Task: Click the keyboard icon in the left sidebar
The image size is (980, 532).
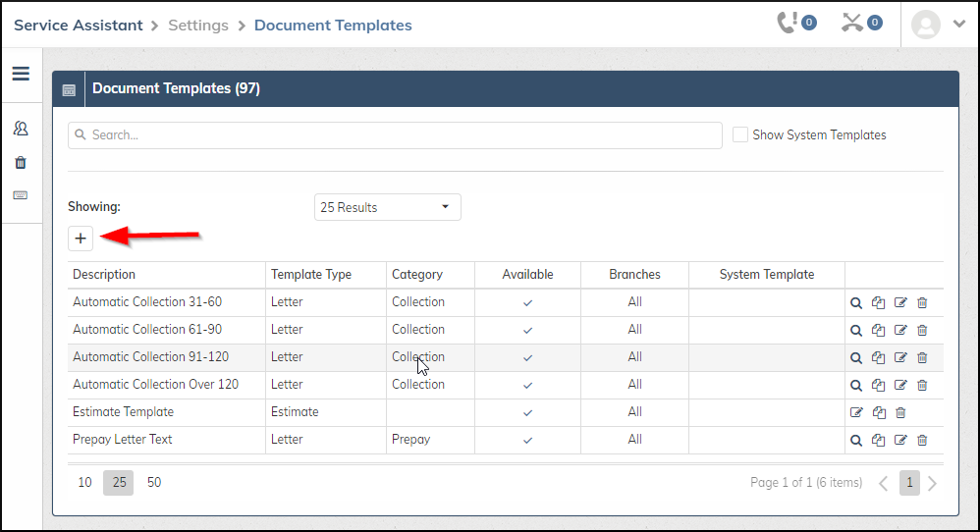Action: pos(21,195)
